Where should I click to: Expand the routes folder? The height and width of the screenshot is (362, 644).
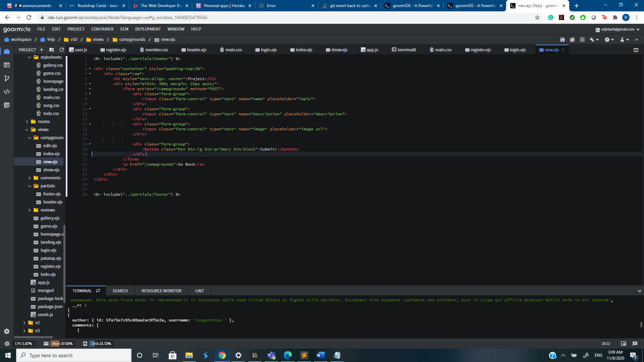pos(27,122)
